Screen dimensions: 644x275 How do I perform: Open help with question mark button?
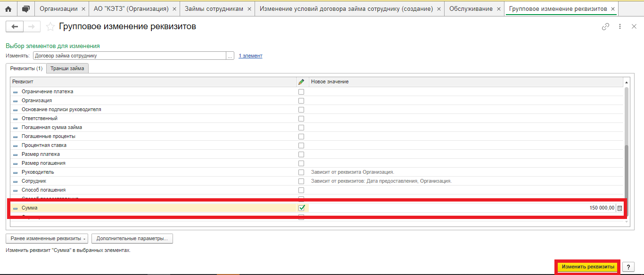pyautogui.click(x=628, y=267)
